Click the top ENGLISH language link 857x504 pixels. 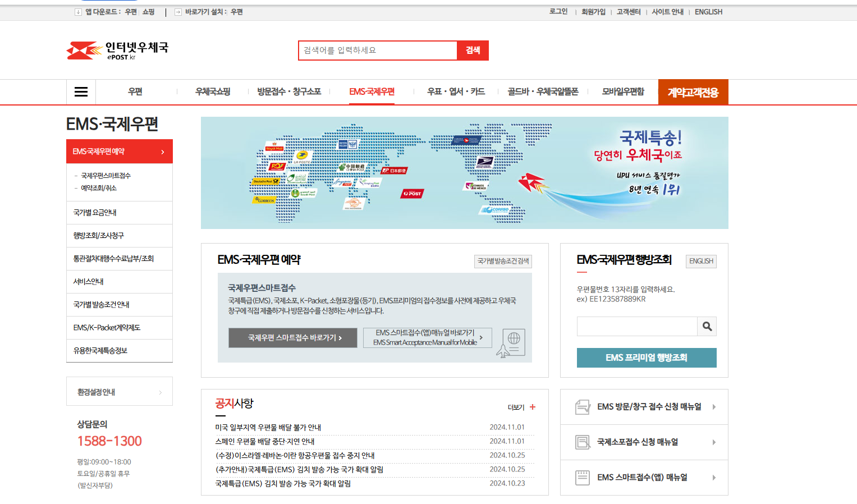708,12
